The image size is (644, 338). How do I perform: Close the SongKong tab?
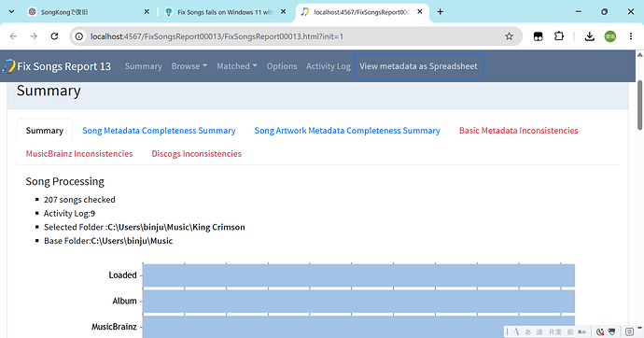(x=147, y=12)
